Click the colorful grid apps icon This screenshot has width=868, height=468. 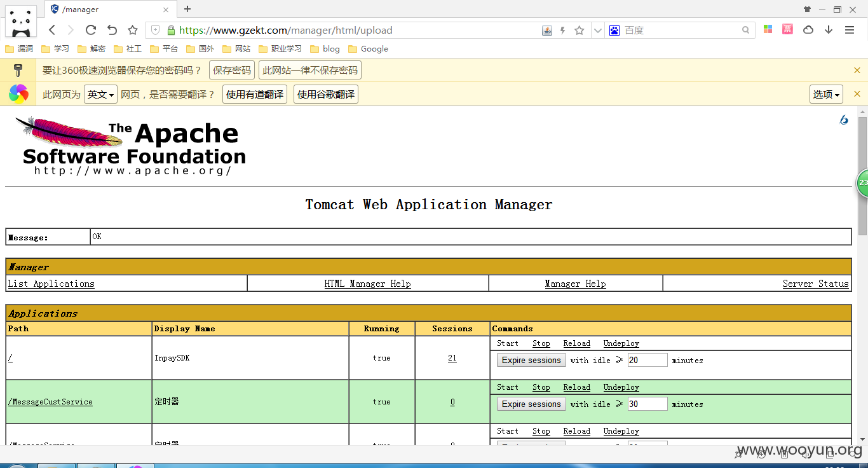pos(768,29)
